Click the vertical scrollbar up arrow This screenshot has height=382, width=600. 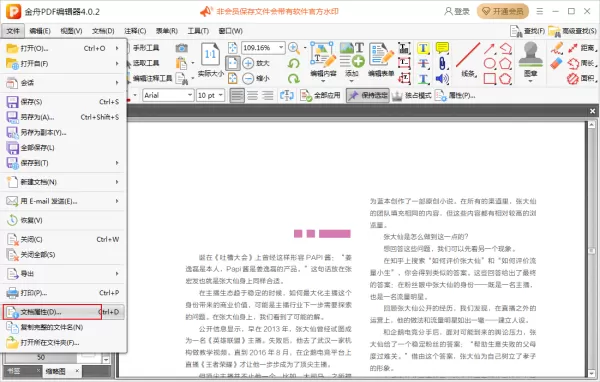coord(592,124)
